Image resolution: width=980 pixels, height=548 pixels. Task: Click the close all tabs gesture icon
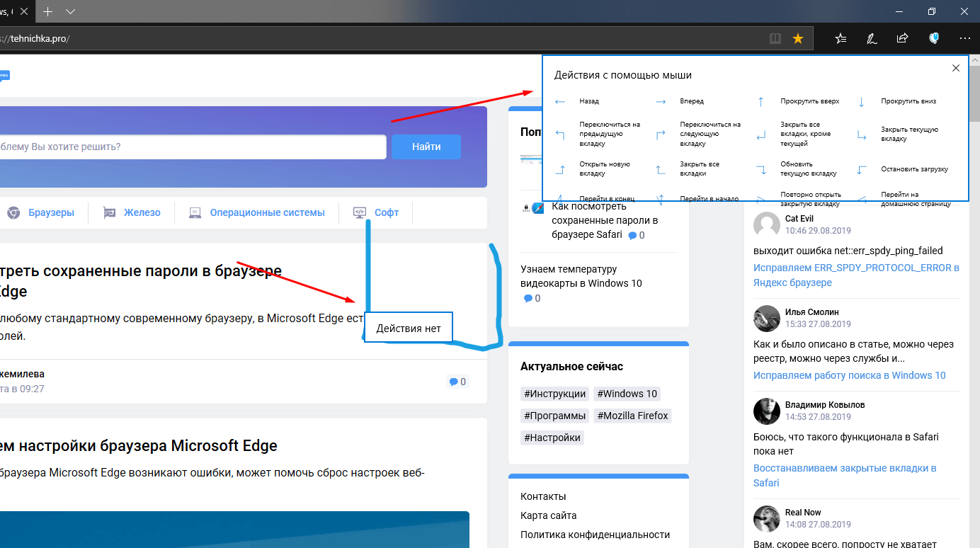coord(661,169)
